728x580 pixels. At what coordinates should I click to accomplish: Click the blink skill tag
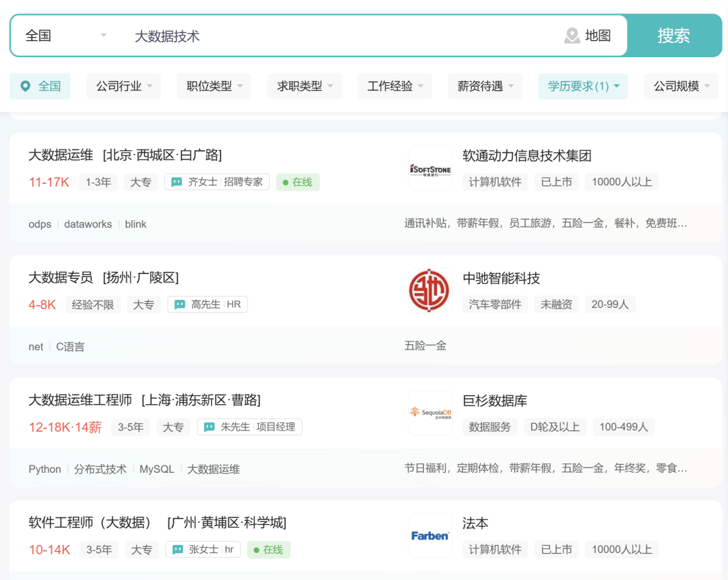pyautogui.click(x=135, y=224)
